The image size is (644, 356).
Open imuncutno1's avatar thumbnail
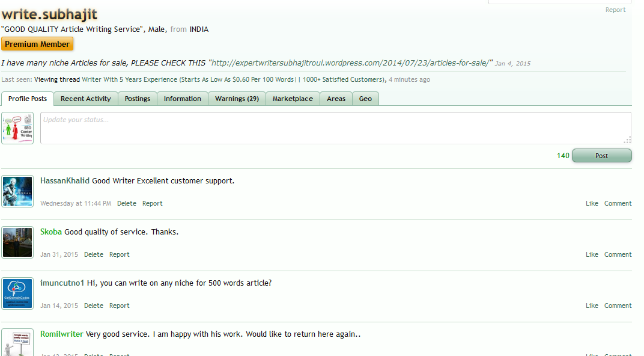(x=17, y=293)
